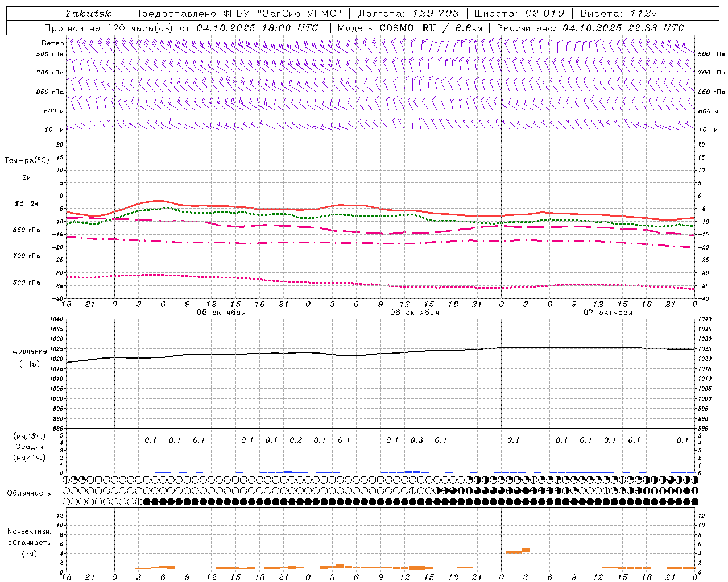Click the Yakutsk station title
This screenshot has width=728, height=582.
tap(88, 14)
